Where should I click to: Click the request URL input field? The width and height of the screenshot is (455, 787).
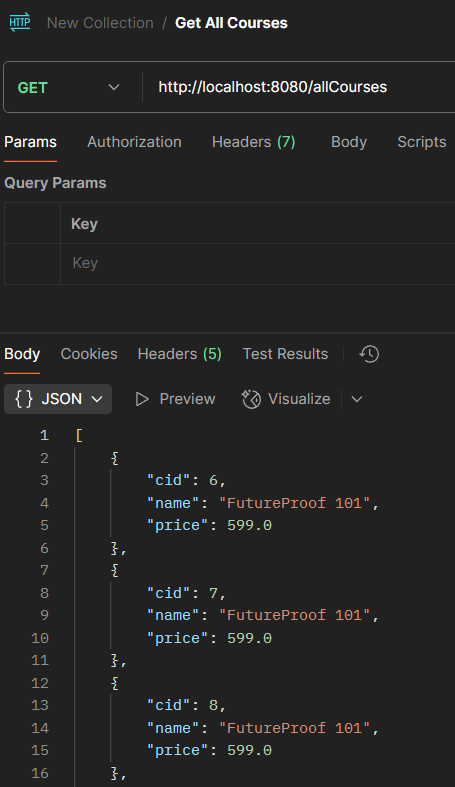(x=299, y=87)
